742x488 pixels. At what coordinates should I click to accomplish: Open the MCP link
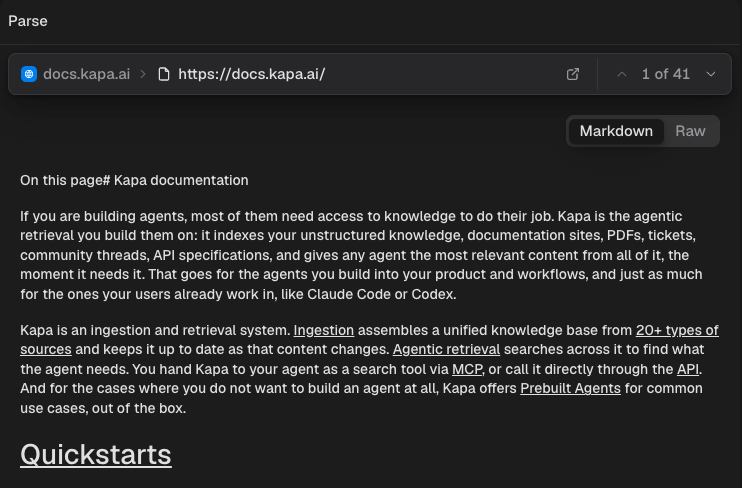tap(467, 369)
